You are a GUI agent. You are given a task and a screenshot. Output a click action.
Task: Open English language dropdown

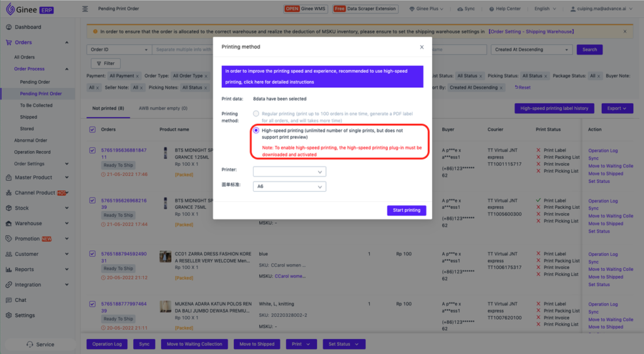click(x=545, y=9)
